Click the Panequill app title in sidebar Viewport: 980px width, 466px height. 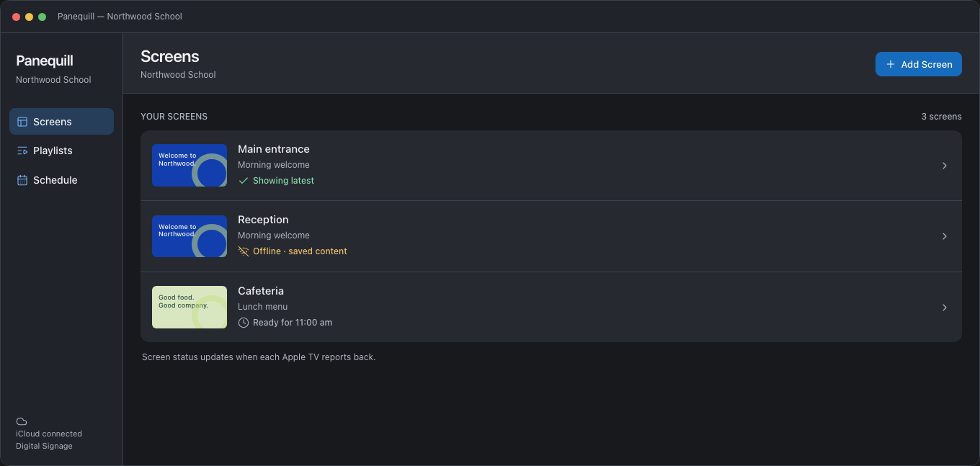[45, 61]
